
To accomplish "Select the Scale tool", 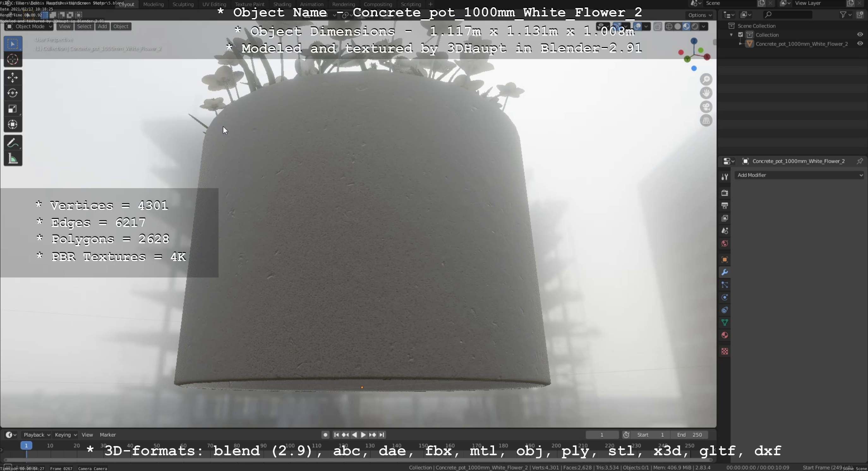I will click(13, 109).
